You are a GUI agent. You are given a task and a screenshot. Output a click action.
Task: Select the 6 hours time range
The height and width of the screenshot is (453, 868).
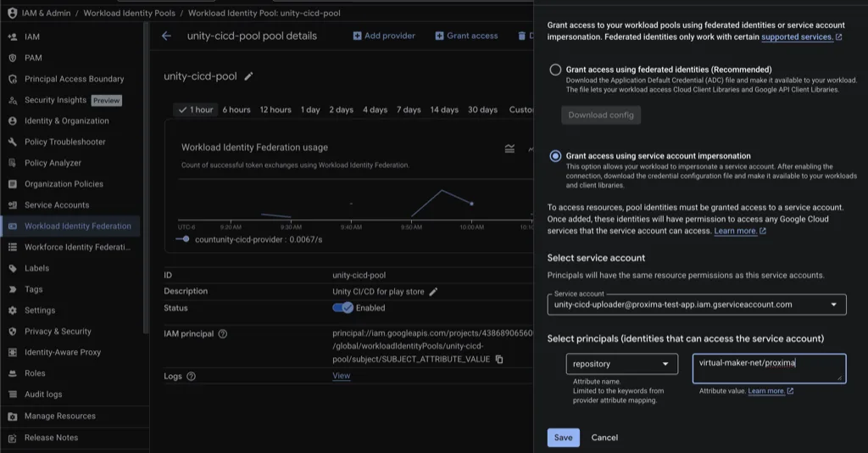point(236,109)
